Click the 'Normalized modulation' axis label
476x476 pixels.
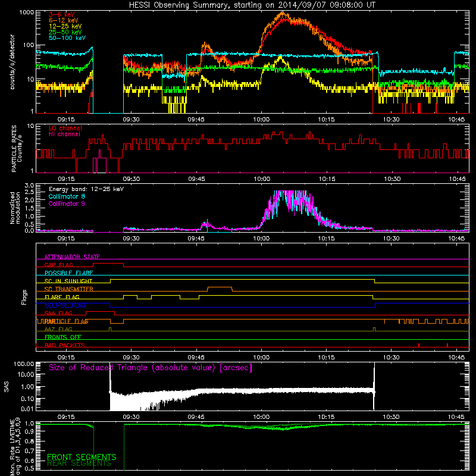[x=15, y=208]
